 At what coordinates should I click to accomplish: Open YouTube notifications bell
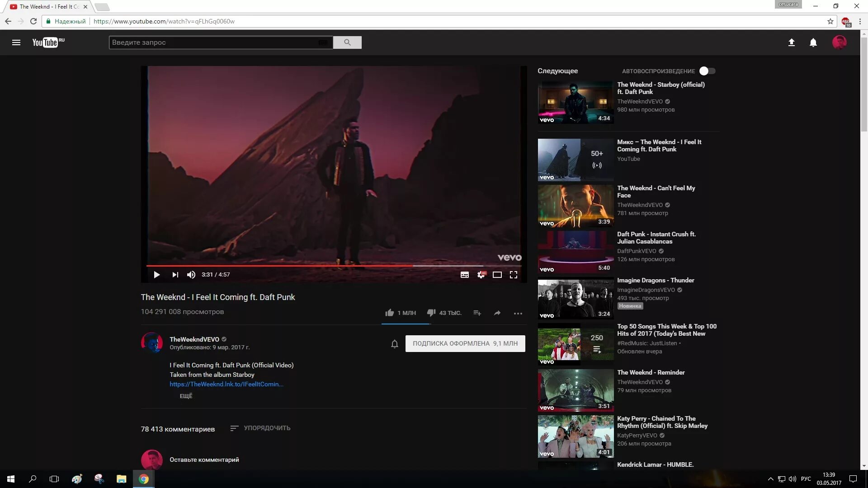pos(813,42)
